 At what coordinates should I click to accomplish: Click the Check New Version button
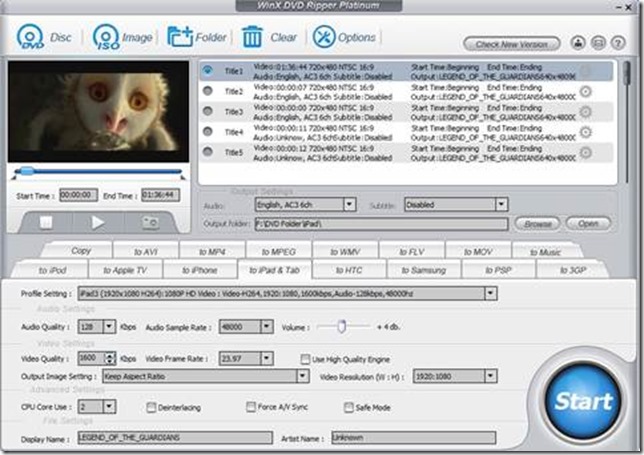(x=511, y=44)
